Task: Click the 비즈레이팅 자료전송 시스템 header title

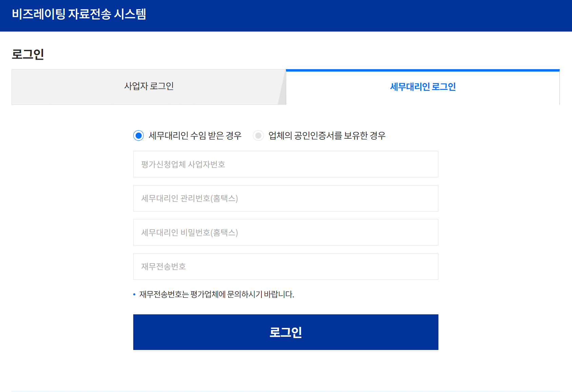Action: coord(79,14)
